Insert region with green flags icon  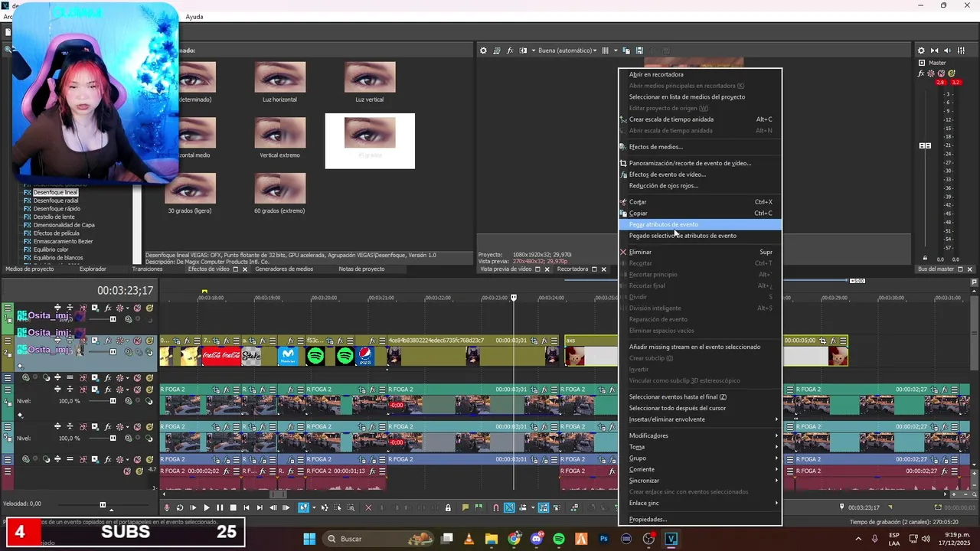point(479,507)
